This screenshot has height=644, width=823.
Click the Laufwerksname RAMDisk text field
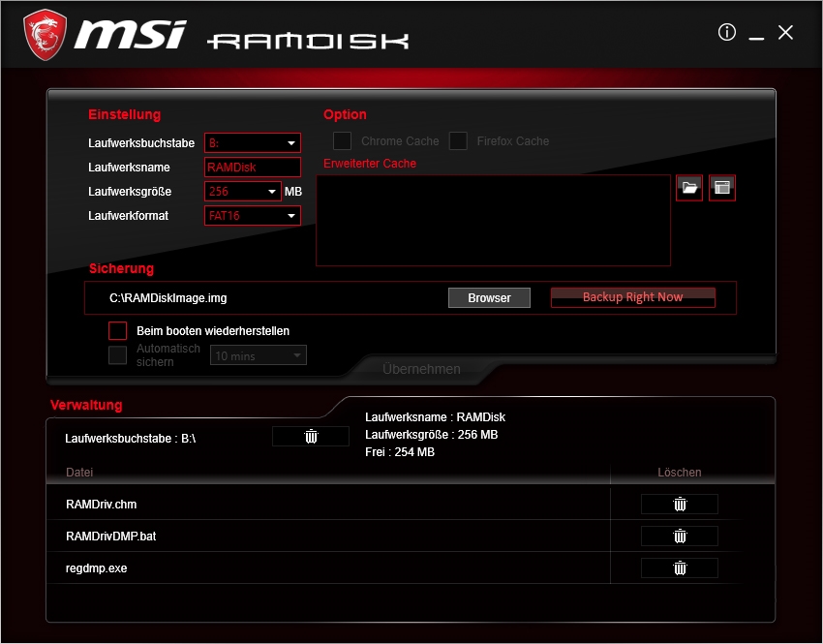(253, 168)
